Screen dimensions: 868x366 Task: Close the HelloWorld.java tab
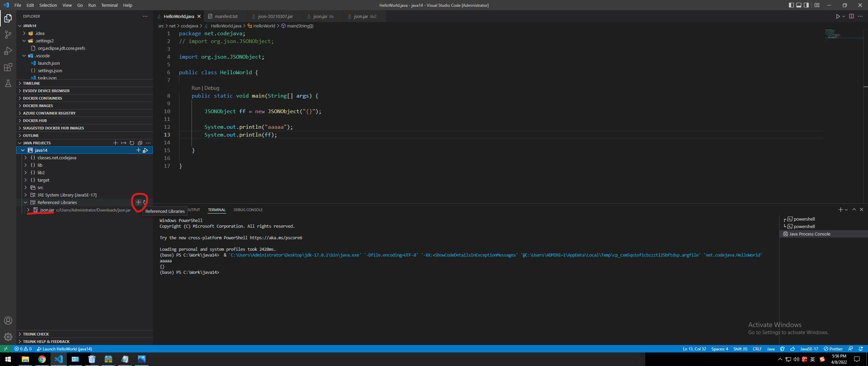tap(199, 16)
